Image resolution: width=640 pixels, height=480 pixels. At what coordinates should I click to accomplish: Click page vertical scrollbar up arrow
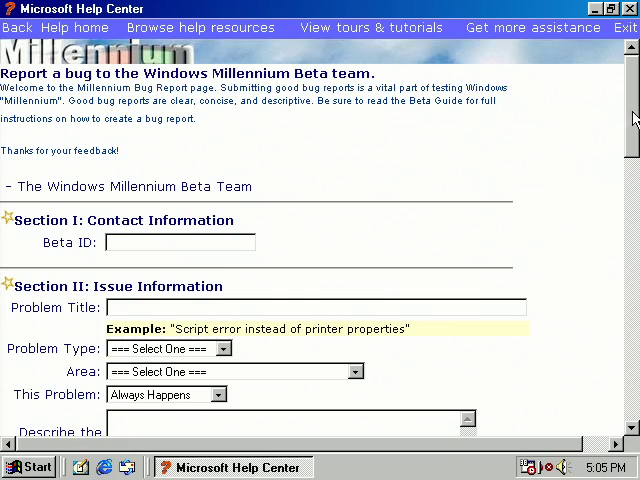631,47
